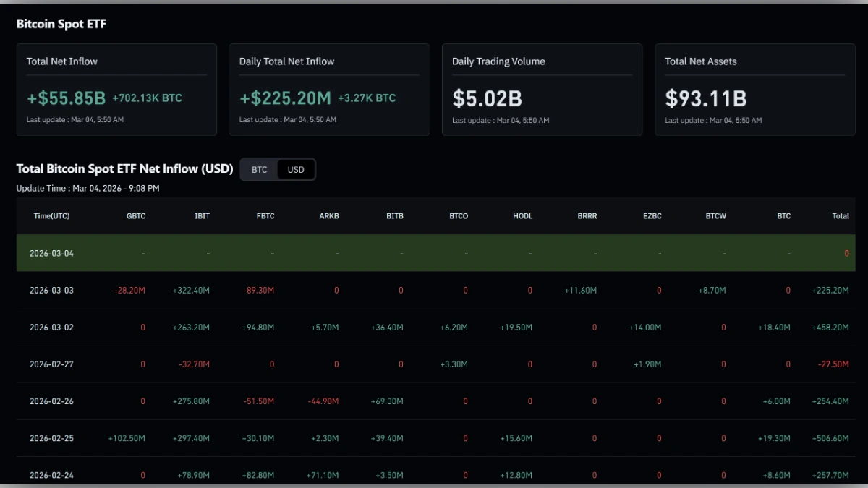Click the ARKB column header

pyautogui.click(x=329, y=215)
